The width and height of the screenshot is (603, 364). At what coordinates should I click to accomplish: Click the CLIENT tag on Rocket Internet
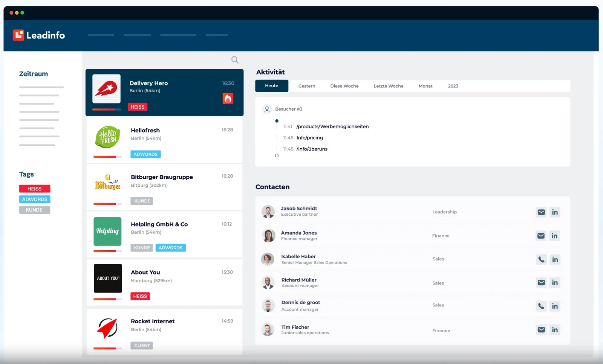pos(142,346)
